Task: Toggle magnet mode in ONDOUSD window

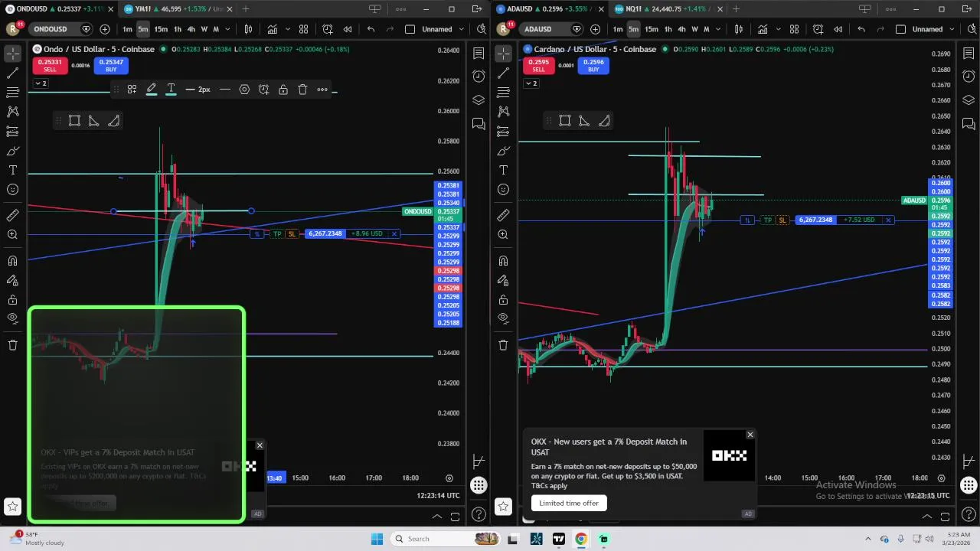Action: pyautogui.click(x=13, y=261)
